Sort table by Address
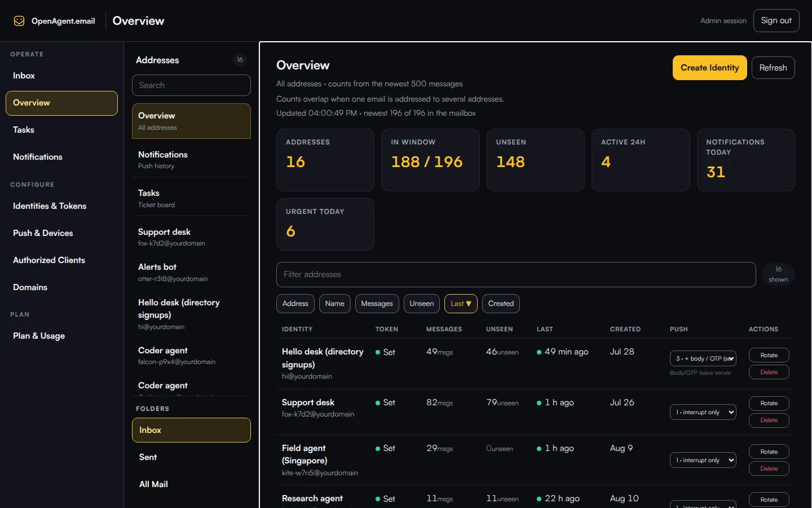 click(295, 304)
